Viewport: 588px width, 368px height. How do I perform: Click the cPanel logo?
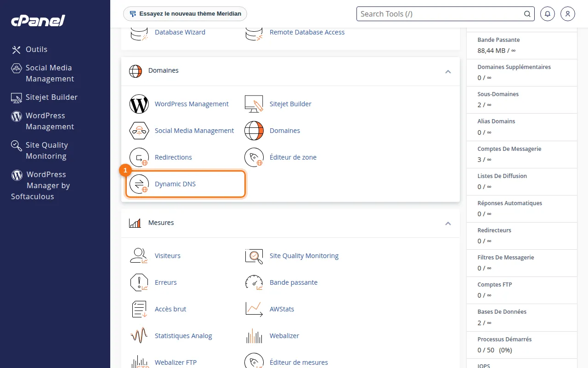pyautogui.click(x=38, y=20)
